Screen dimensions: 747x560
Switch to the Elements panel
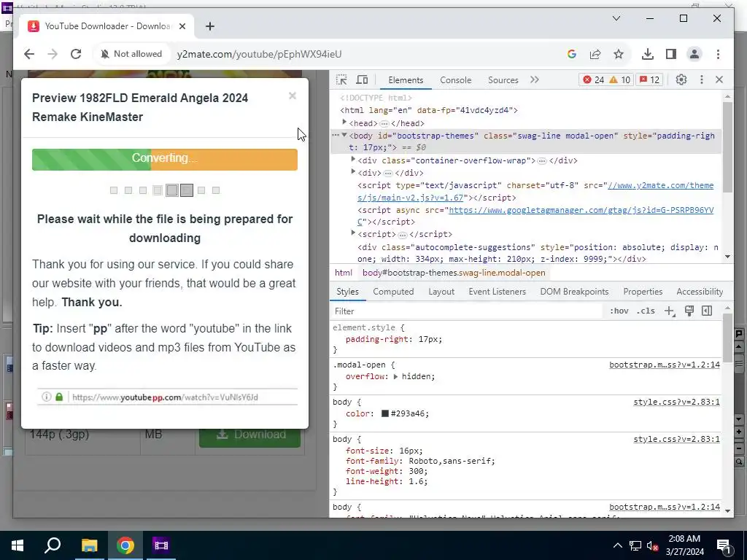pyautogui.click(x=406, y=80)
